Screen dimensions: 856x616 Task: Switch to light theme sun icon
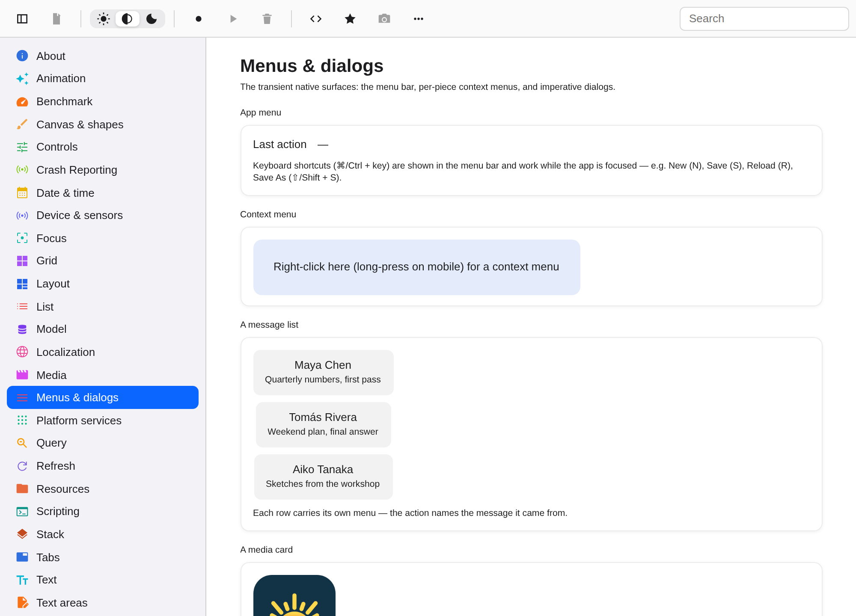pos(104,19)
